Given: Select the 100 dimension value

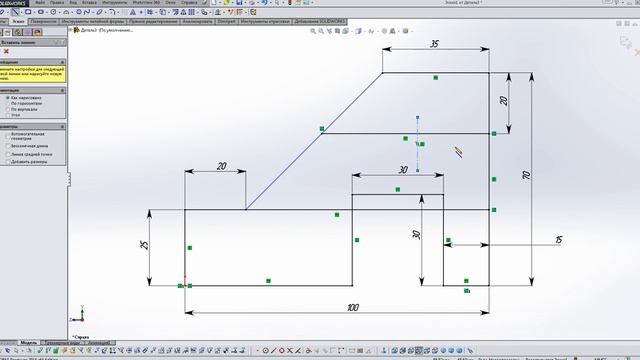Looking at the screenshot, I should pos(353,307).
